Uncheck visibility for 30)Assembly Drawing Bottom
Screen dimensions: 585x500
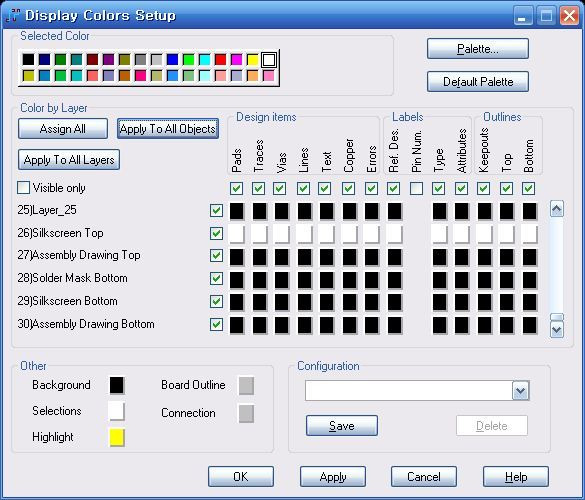tap(216, 324)
